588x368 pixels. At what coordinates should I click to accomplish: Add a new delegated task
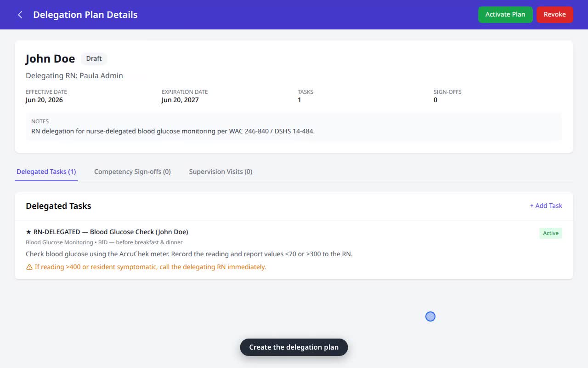[546, 206]
